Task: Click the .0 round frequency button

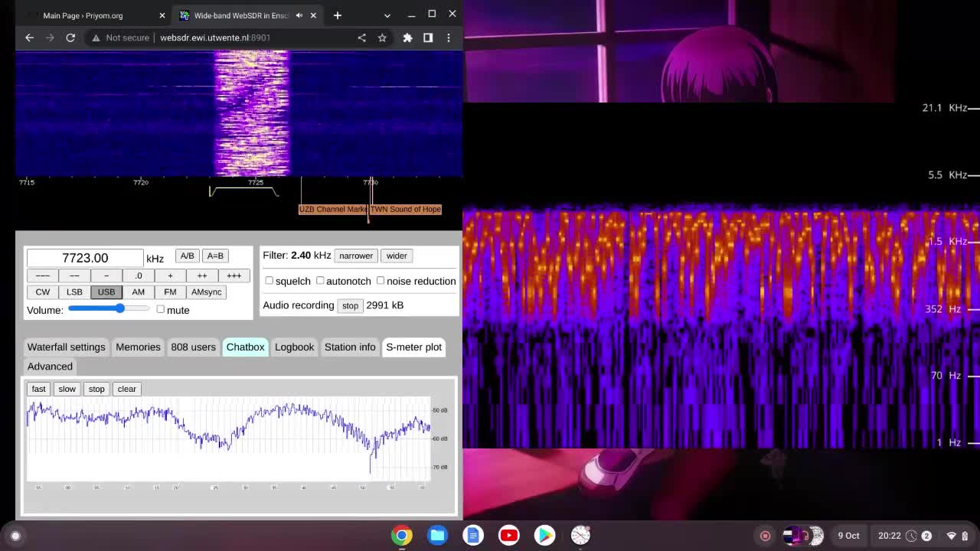Action: click(138, 275)
